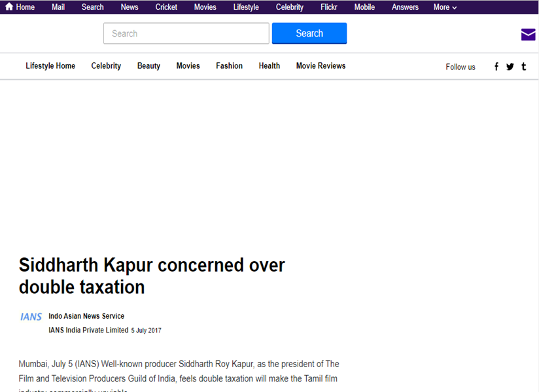539x392 pixels.
Task: Click the Indo Asian News Service link
Action: [86, 316]
